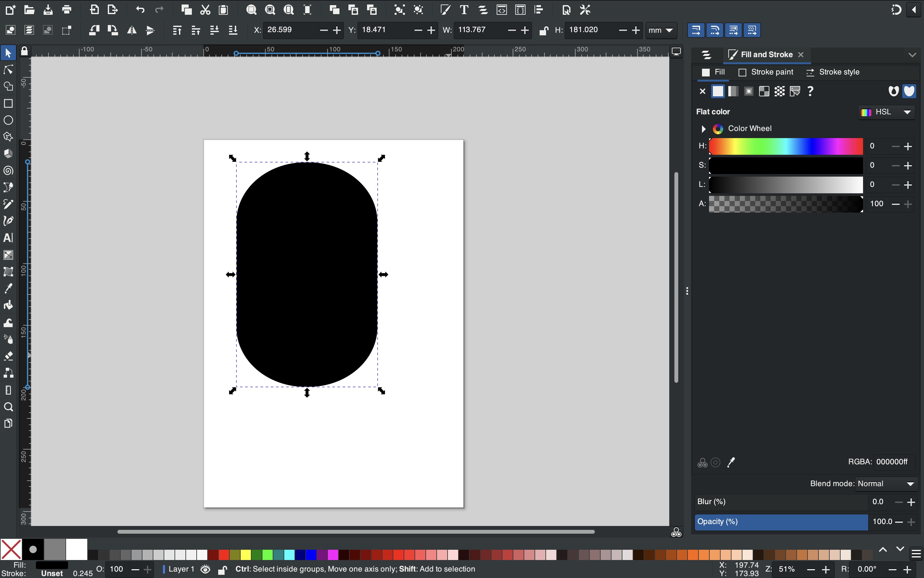924x578 pixels.
Task: Click the Save document icon
Action: (x=48, y=10)
